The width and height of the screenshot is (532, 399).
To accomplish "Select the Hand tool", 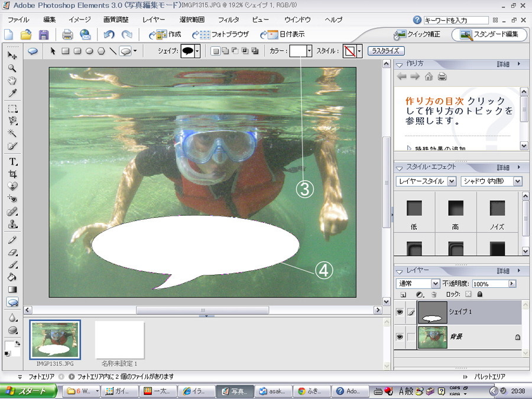I will pyautogui.click(x=12, y=80).
